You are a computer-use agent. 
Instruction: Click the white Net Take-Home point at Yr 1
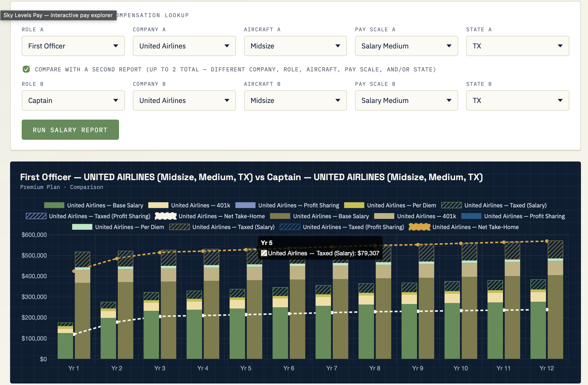coord(74,334)
